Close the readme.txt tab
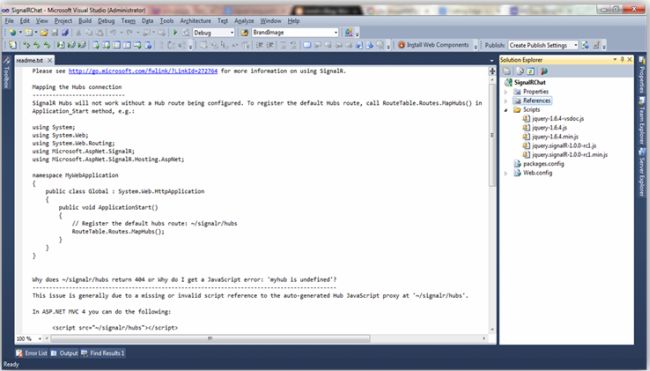 click(x=50, y=61)
